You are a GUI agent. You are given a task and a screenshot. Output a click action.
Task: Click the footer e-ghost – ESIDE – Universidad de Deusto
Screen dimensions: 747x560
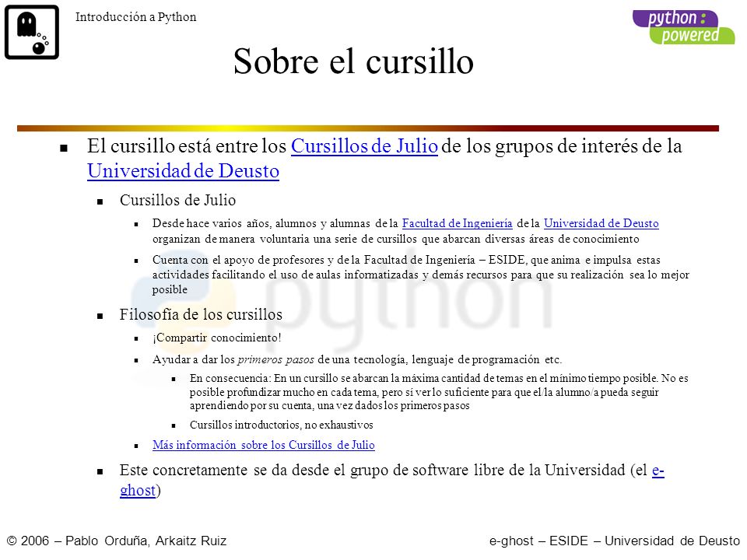click(615, 541)
